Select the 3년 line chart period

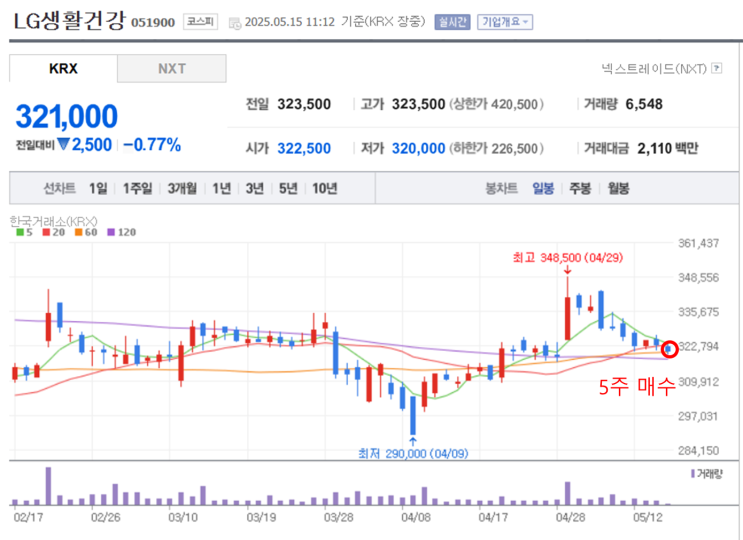[254, 189]
